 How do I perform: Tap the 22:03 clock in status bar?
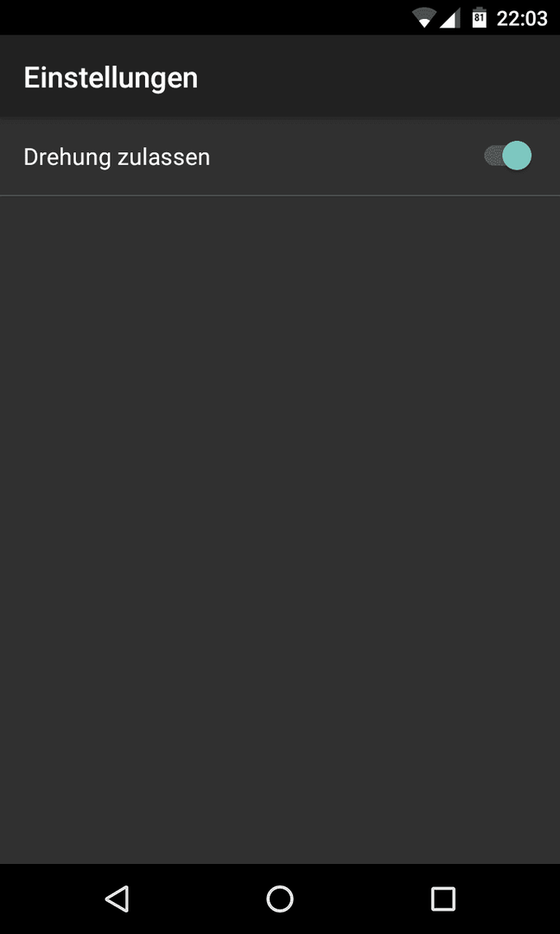coord(521,18)
